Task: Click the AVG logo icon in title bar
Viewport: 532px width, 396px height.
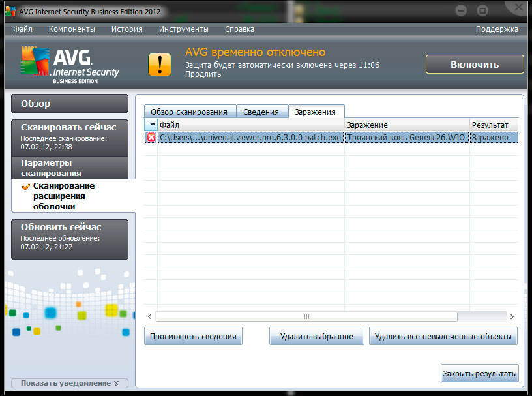Action: click(10, 11)
